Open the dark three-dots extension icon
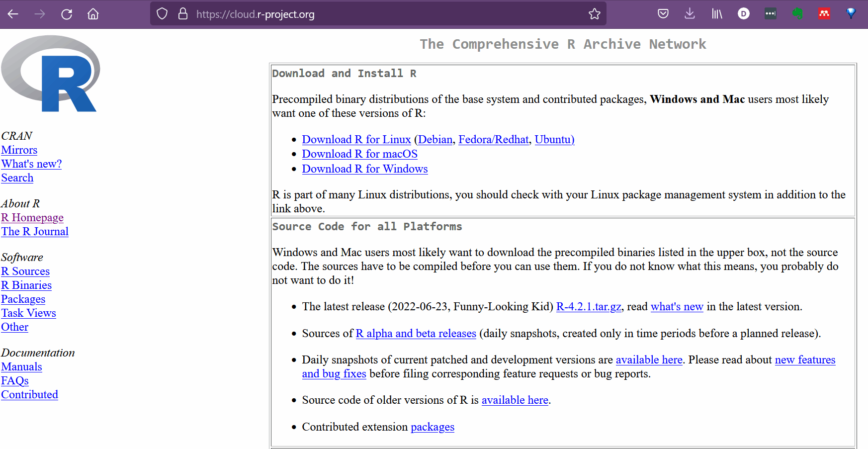 (771, 14)
